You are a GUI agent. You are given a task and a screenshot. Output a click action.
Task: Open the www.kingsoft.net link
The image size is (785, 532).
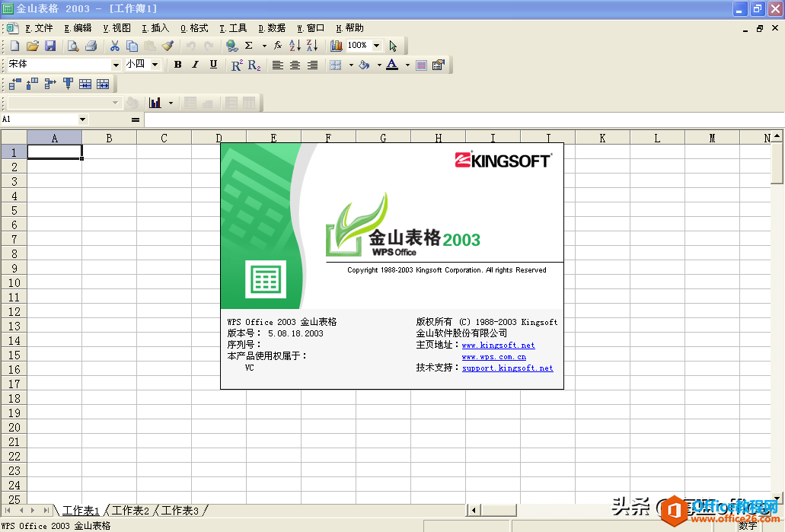[x=498, y=346]
